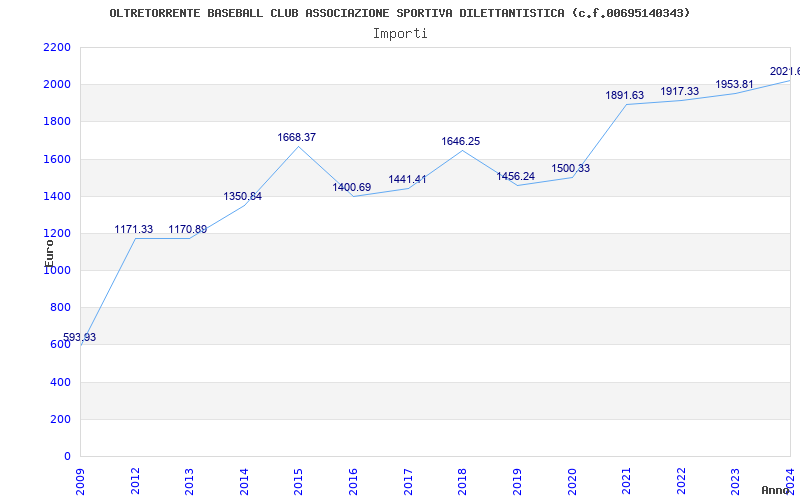Click the 2017 x-axis label

point(408,482)
